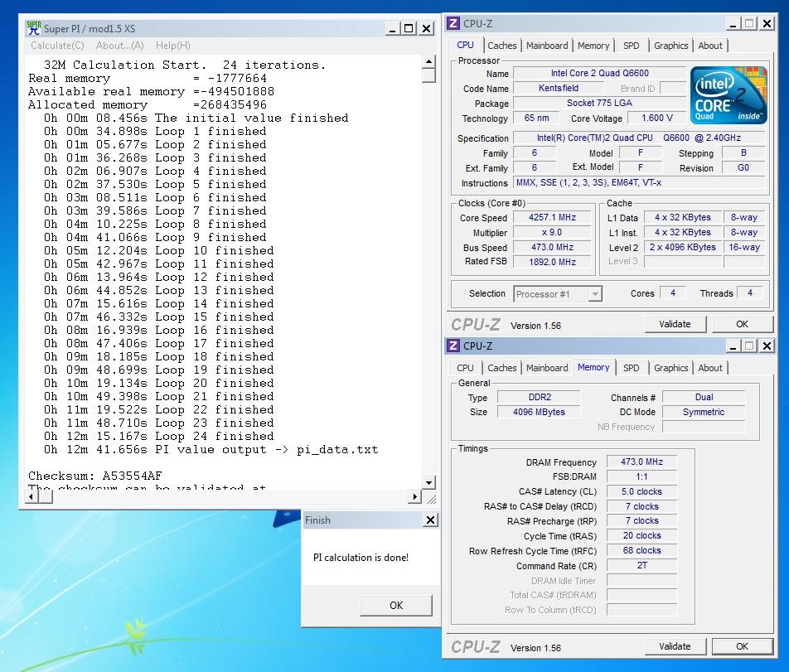Image resolution: width=789 pixels, height=672 pixels.
Task: Click the memory Size value 4096 MBytes
Action: [540, 412]
